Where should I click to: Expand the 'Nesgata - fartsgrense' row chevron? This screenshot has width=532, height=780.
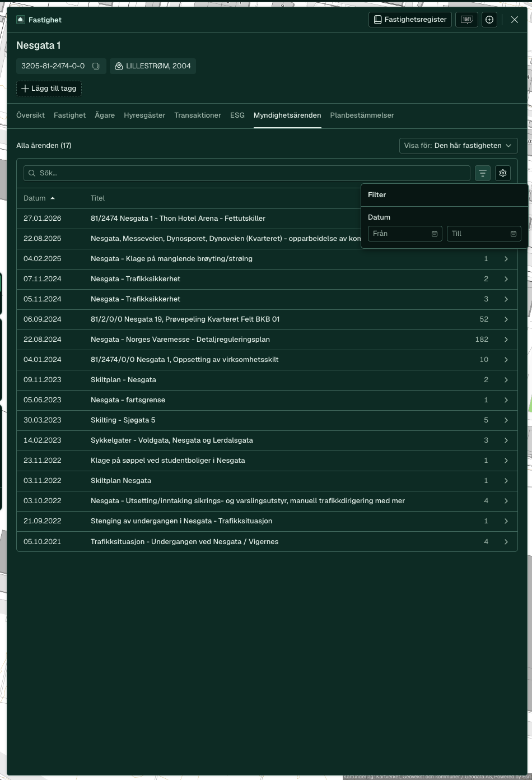click(506, 400)
